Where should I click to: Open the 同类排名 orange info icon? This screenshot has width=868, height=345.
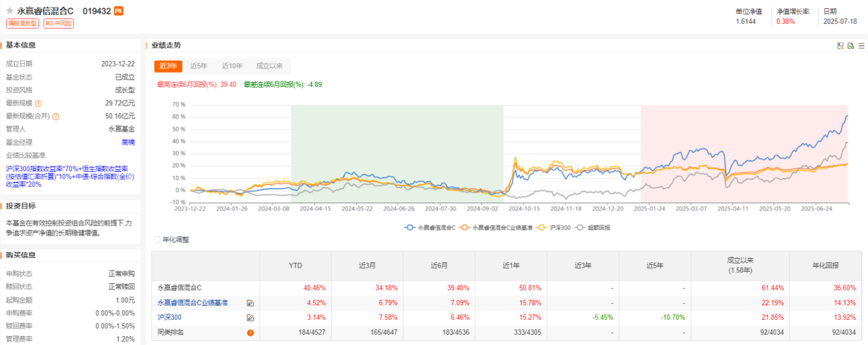(x=250, y=333)
